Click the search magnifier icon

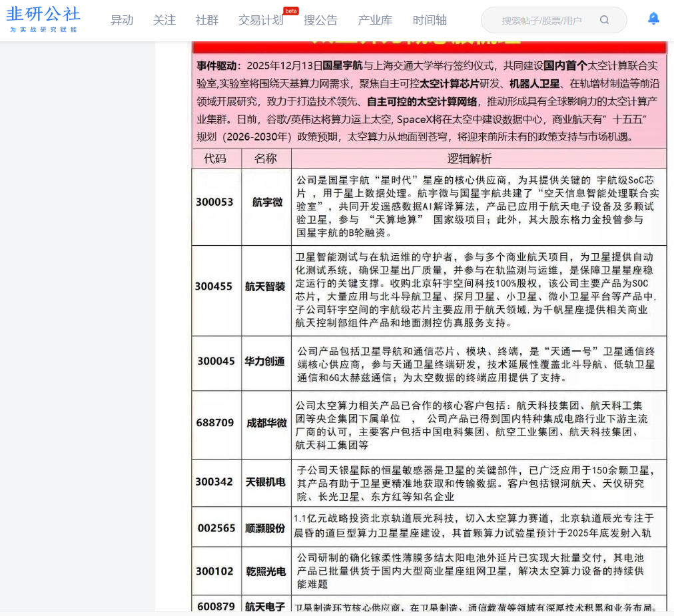coord(604,20)
